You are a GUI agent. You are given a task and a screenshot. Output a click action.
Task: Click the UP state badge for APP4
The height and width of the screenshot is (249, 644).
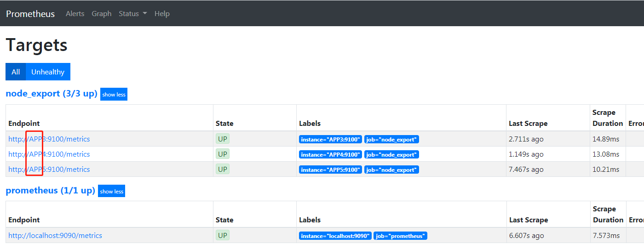[223, 154]
